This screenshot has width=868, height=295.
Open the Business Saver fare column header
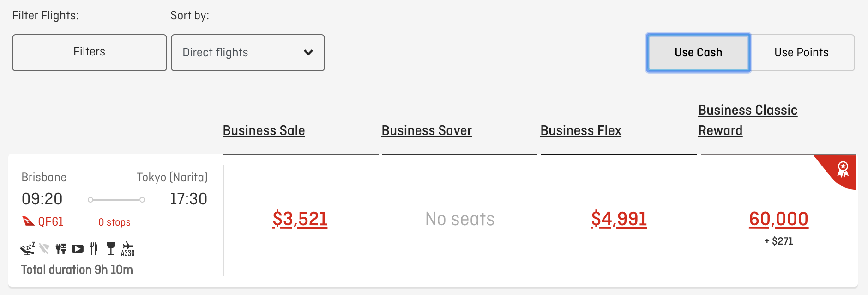click(427, 130)
